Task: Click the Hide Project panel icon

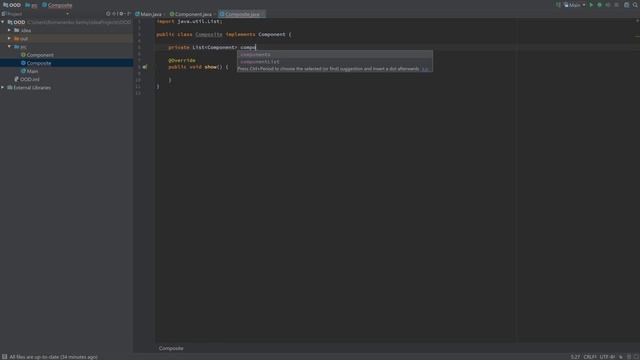Action: click(x=128, y=13)
